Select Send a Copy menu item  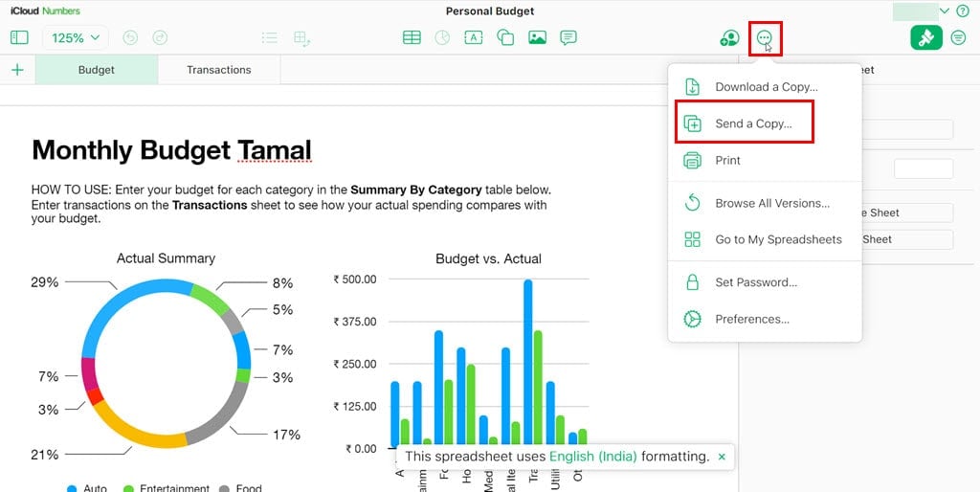pyautogui.click(x=753, y=123)
